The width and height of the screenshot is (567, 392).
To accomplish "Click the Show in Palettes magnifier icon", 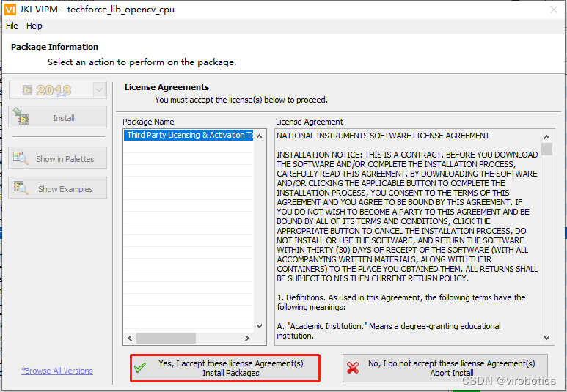I will 21,158.
